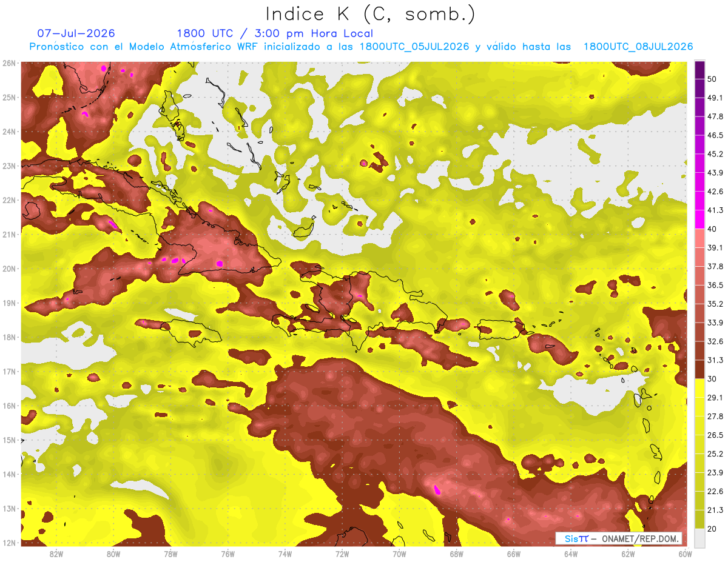Select the 68W longitude label
728x562 pixels.
coord(456,554)
